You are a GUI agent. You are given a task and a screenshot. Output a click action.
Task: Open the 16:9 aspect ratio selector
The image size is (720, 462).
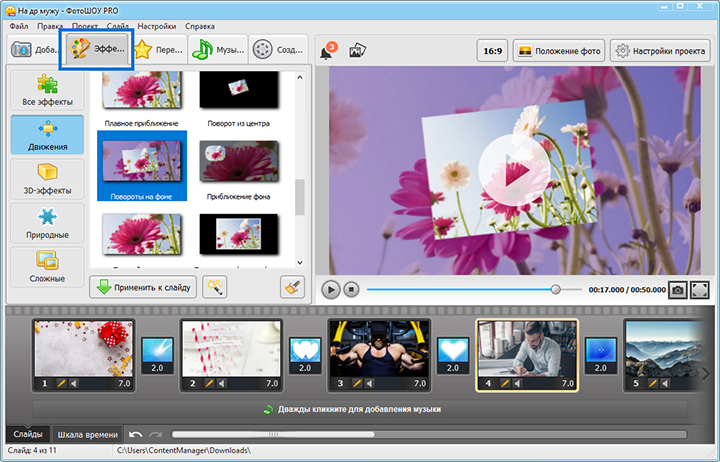pos(492,51)
